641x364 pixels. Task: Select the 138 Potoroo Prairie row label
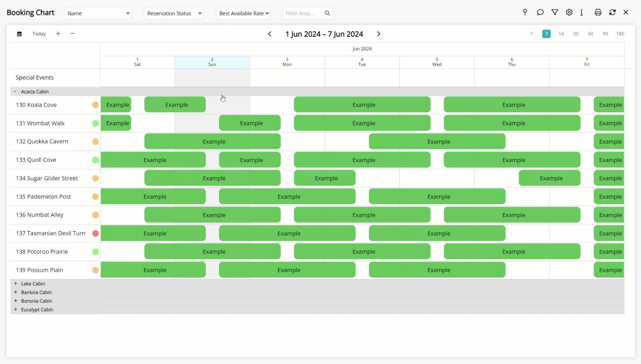click(42, 252)
